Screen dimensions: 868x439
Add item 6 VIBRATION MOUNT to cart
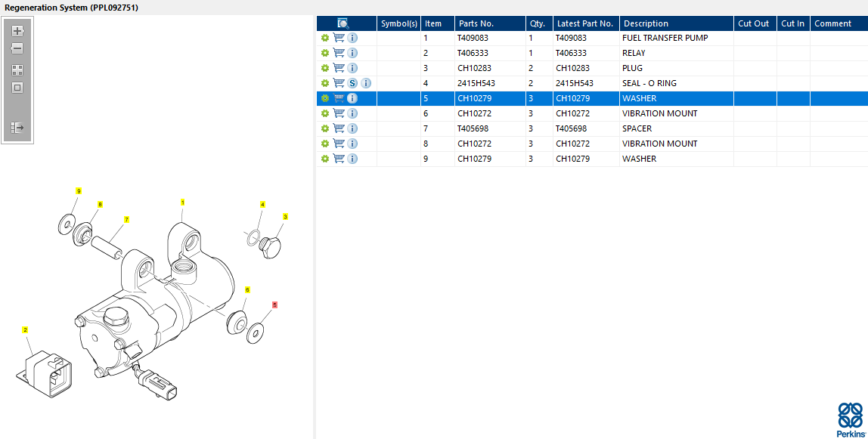tap(339, 113)
